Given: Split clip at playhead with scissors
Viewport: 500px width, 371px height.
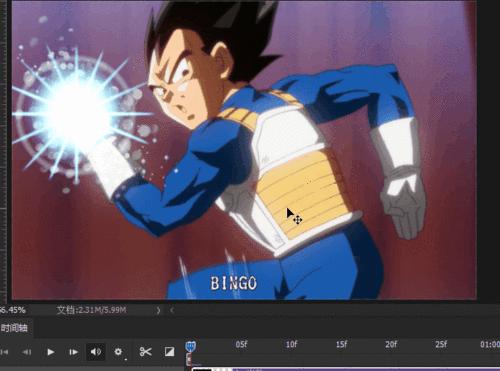Looking at the screenshot, I should (x=145, y=352).
